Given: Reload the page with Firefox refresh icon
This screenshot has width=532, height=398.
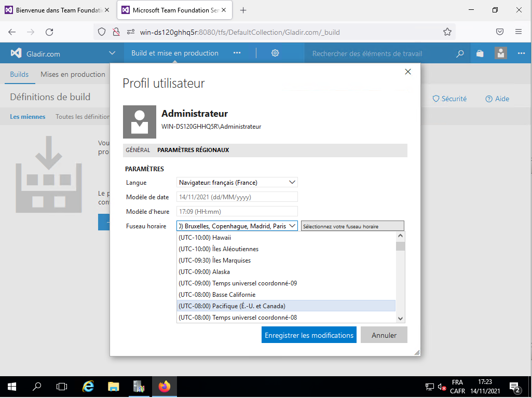Looking at the screenshot, I should 49,32.
